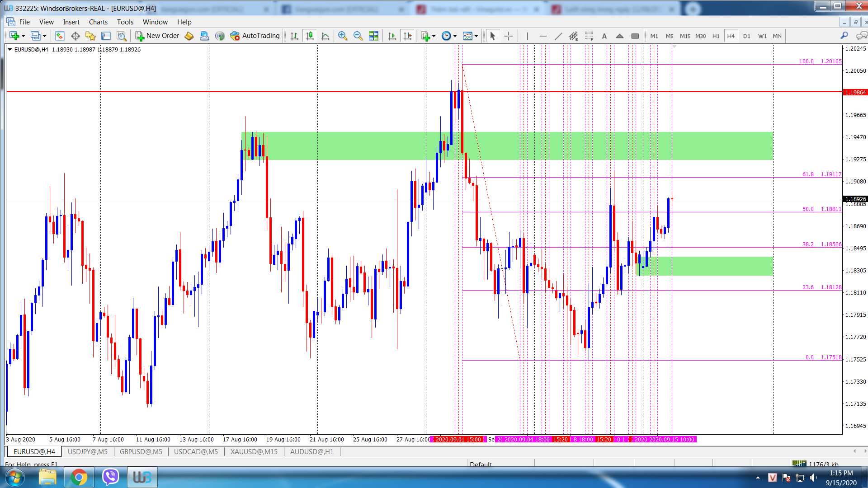Open the Strategy Tester icon
This screenshot has height=488, width=868.
click(121, 36)
